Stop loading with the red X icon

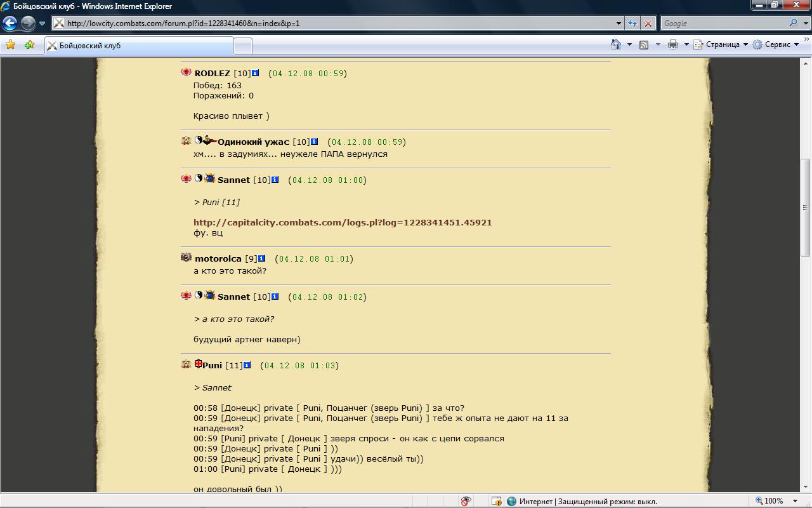click(648, 23)
